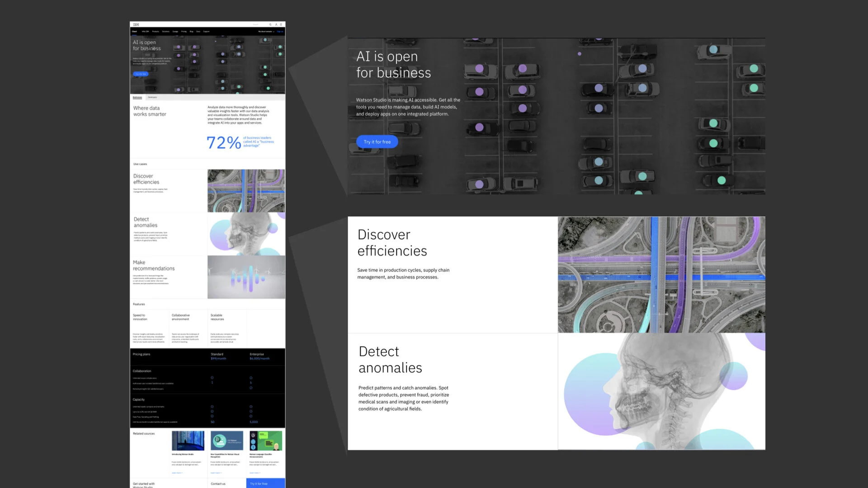868x488 pixels.
Task: Open the user profile icon in header
Action: click(276, 24)
